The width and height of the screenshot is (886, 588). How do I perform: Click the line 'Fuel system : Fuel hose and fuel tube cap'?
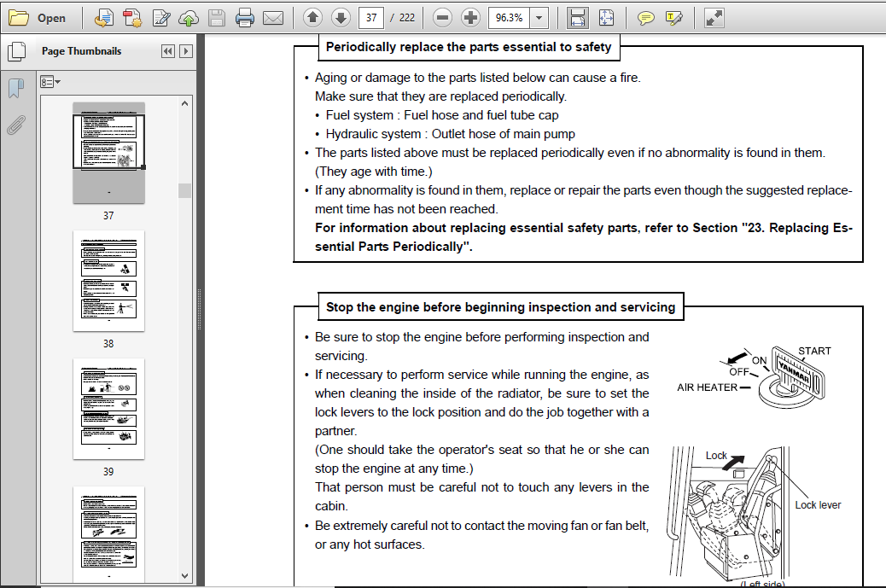pyautogui.click(x=442, y=115)
